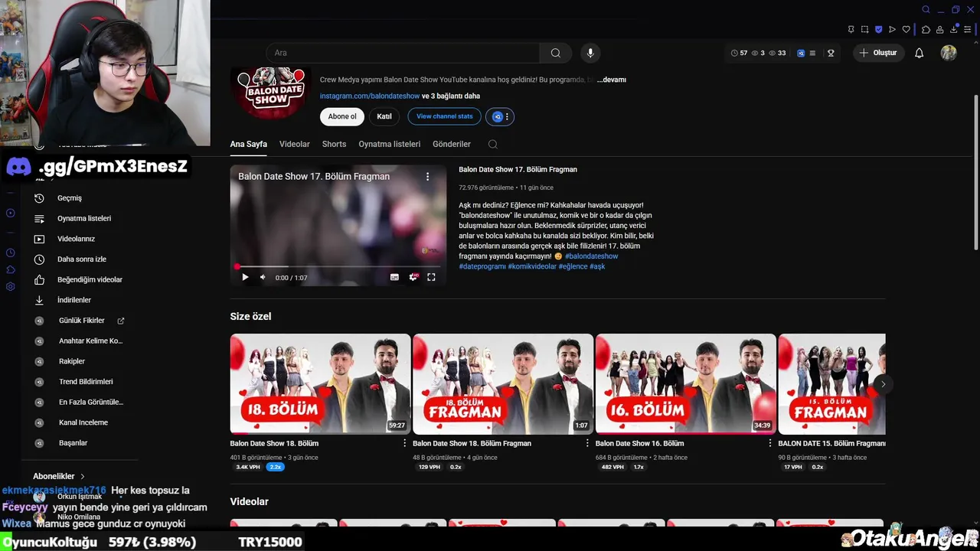980x551 pixels.
Task: Open Kanal İnceleme sidebar item
Action: click(x=83, y=422)
